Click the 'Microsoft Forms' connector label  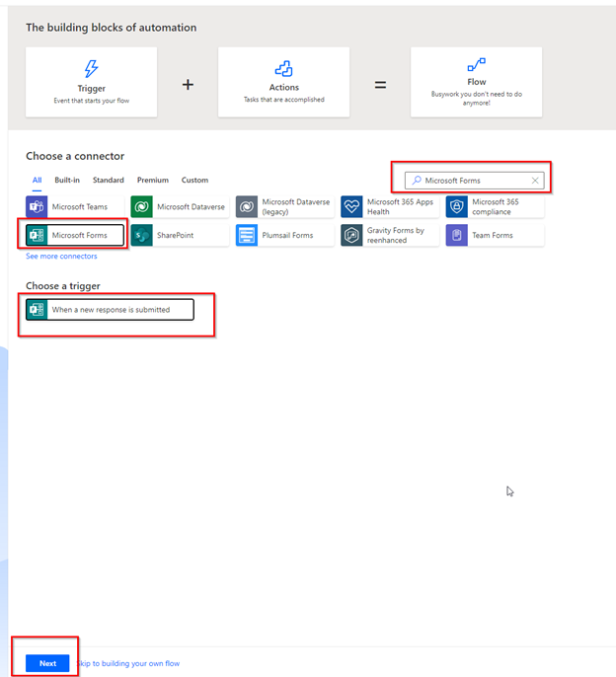tap(80, 235)
